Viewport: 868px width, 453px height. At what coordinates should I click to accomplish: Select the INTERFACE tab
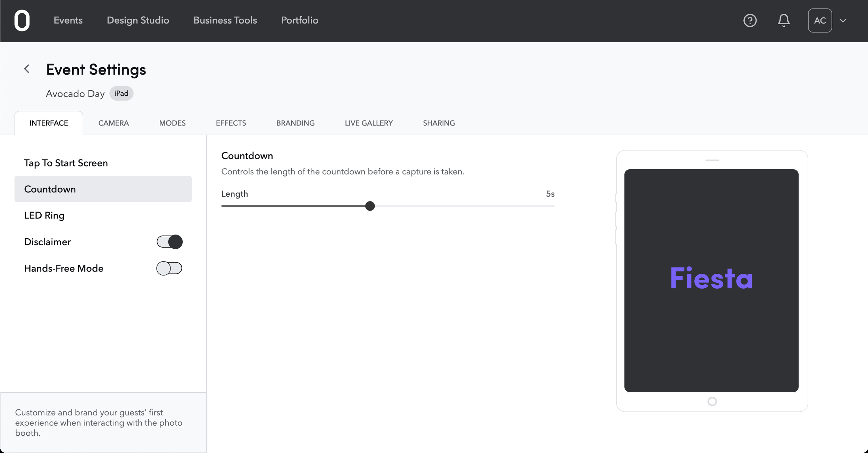49,123
